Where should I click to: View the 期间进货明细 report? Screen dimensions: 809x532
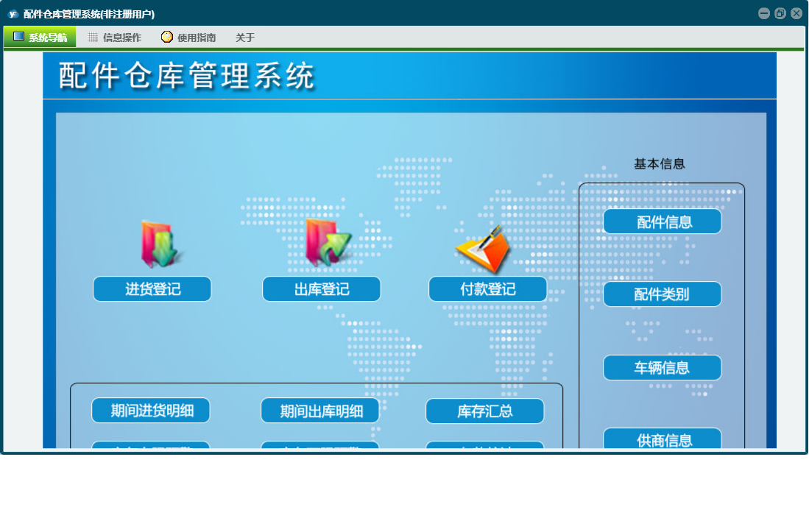151,411
